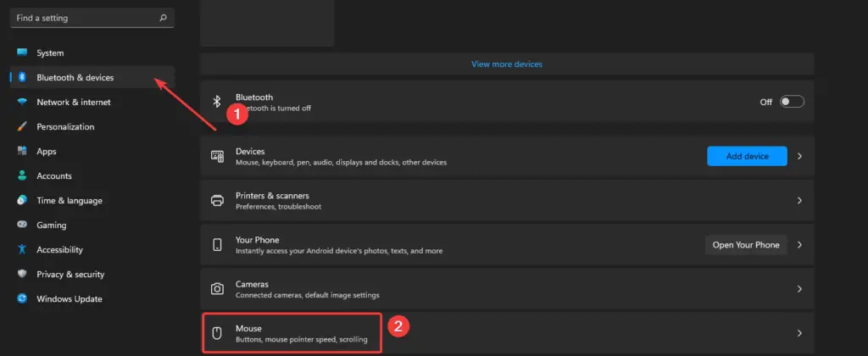
Task: Open Privacy & security settings
Action: point(92,274)
